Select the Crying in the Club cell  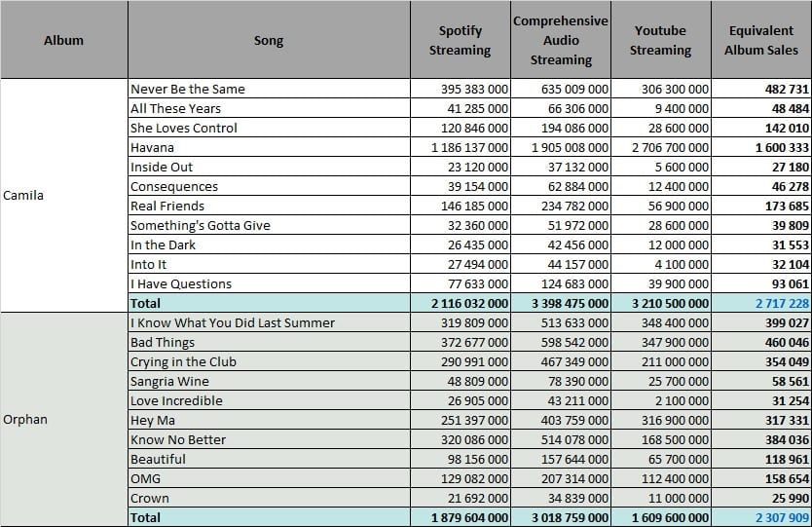[269, 361]
